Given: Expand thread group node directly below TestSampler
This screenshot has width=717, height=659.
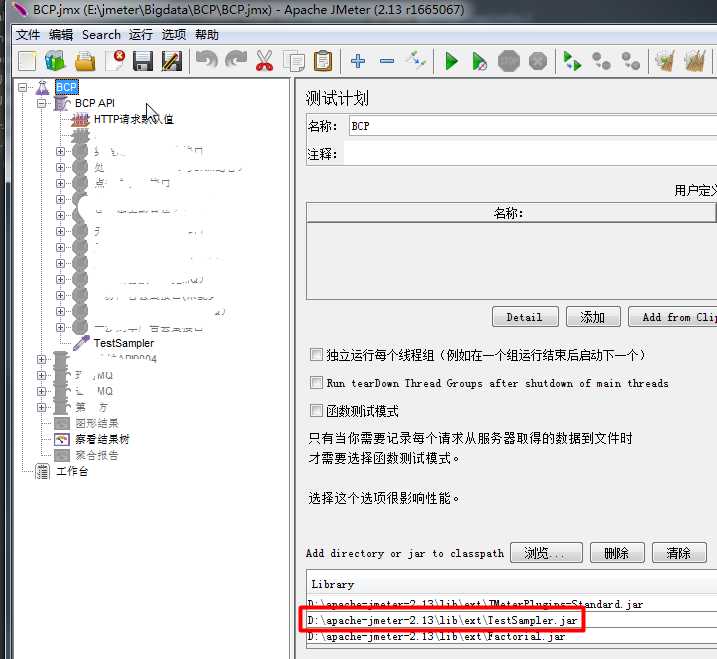Looking at the screenshot, I should pyautogui.click(x=42, y=359).
